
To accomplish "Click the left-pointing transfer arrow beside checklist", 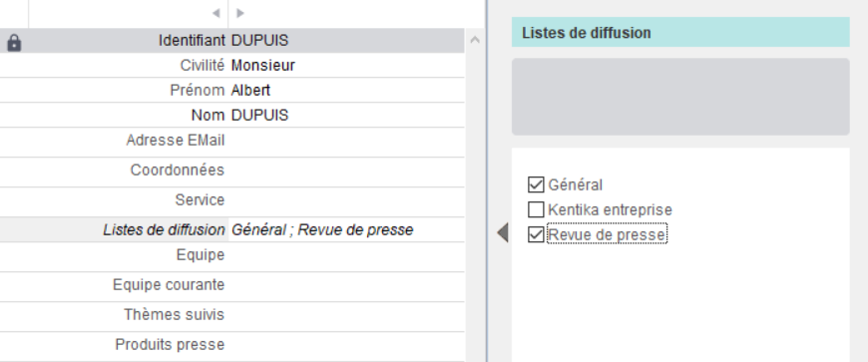I will click(x=503, y=232).
